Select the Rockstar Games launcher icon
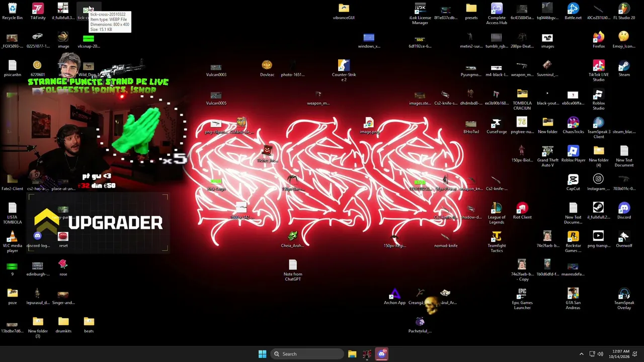Viewport: 644px width, 362px height. (573, 242)
